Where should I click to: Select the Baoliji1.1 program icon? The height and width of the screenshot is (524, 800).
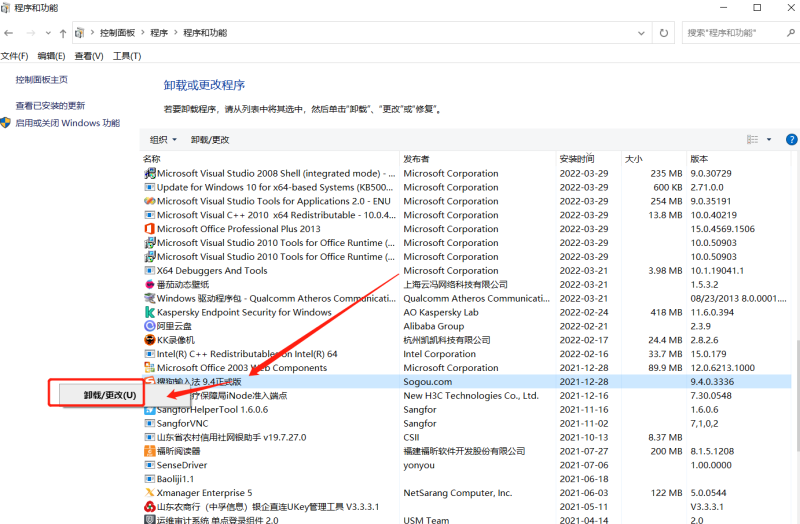[149, 479]
